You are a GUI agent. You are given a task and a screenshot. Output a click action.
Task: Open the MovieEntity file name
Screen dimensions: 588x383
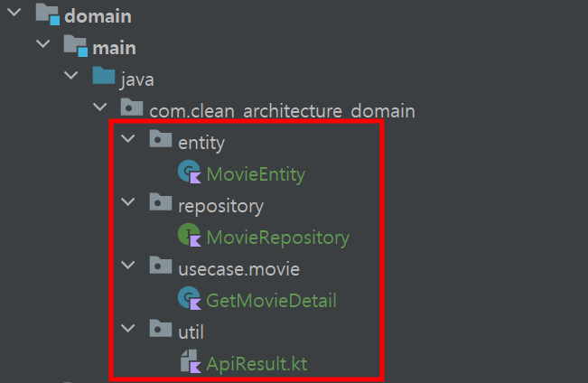click(256, 174)
